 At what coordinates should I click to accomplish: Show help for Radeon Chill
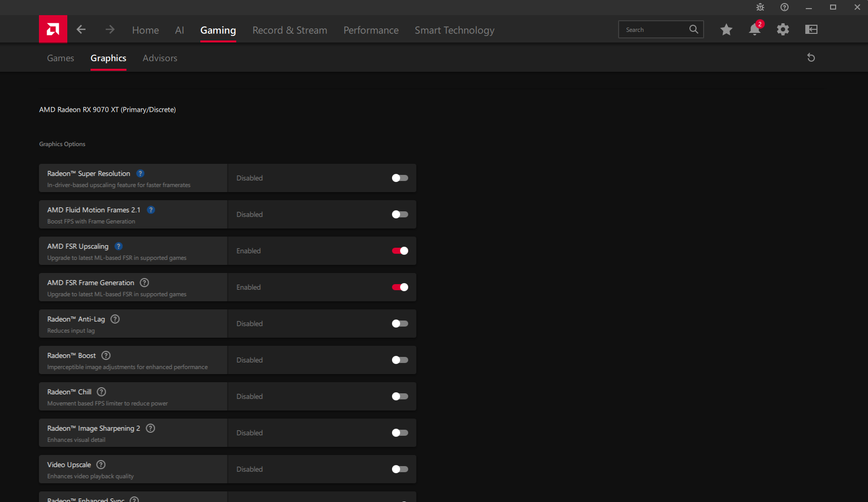pos(101,392)
